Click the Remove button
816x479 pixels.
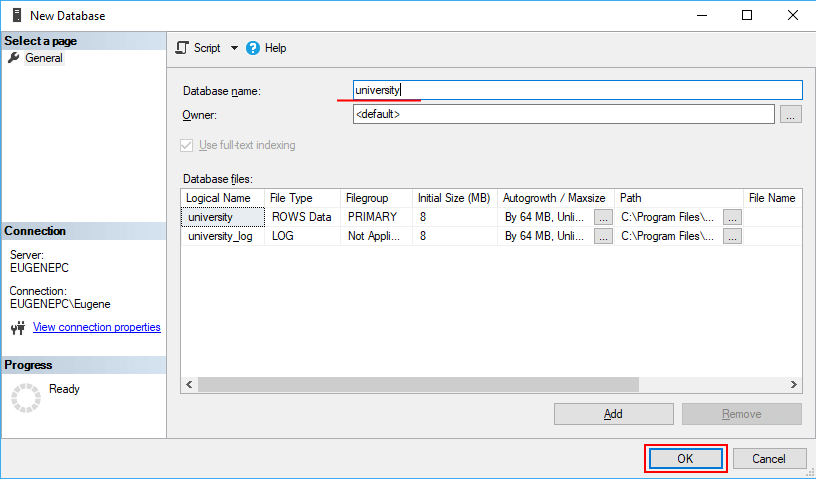[742, 414]
